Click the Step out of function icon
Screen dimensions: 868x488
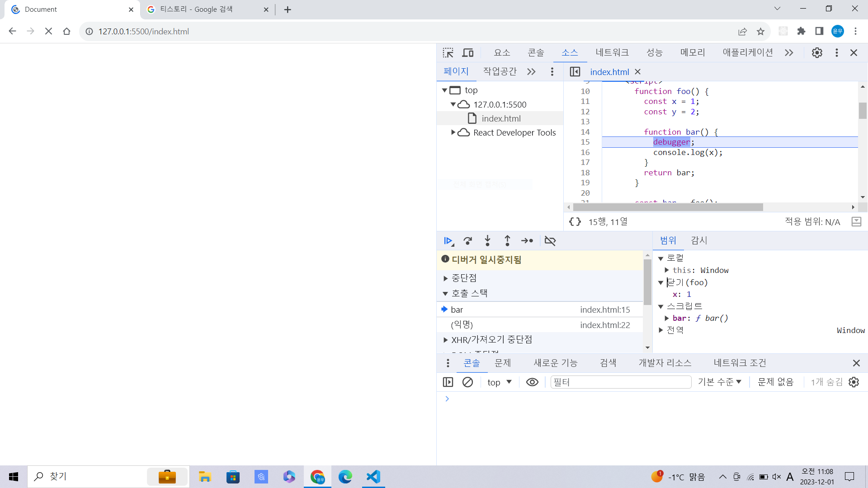tap(507, 241)
